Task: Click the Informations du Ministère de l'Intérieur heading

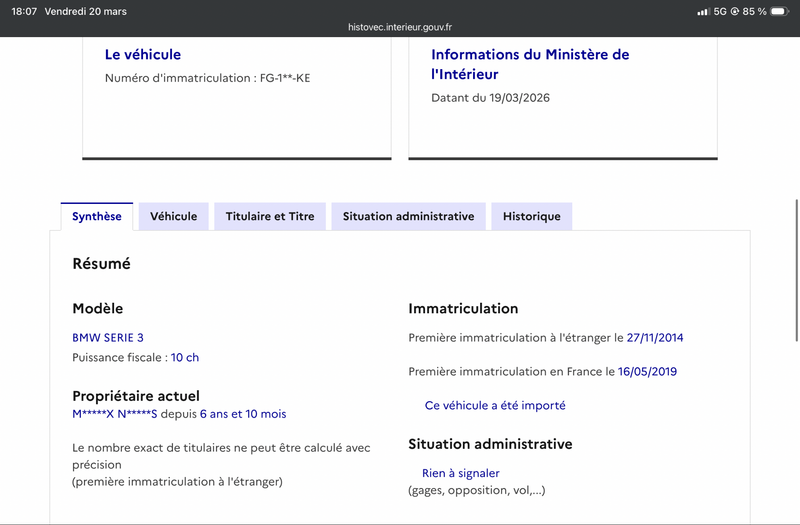Action: pyautogui.click(x=530, y=64)
